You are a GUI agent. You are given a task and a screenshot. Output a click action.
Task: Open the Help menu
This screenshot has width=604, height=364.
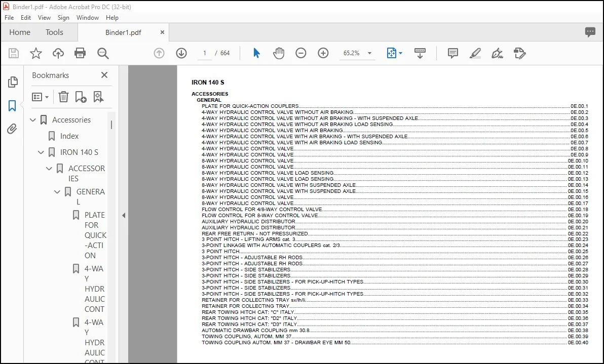112,18
